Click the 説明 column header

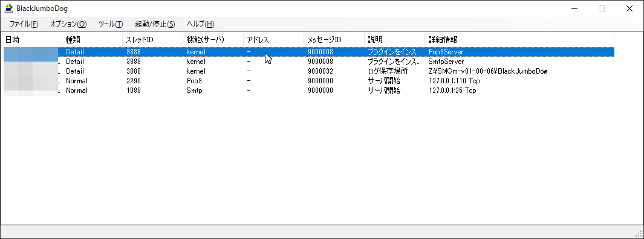coord(394,40)
